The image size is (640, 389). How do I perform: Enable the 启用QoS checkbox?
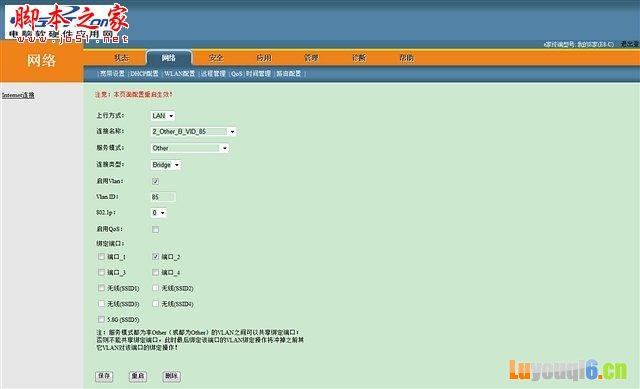click(x=156, y=229)
